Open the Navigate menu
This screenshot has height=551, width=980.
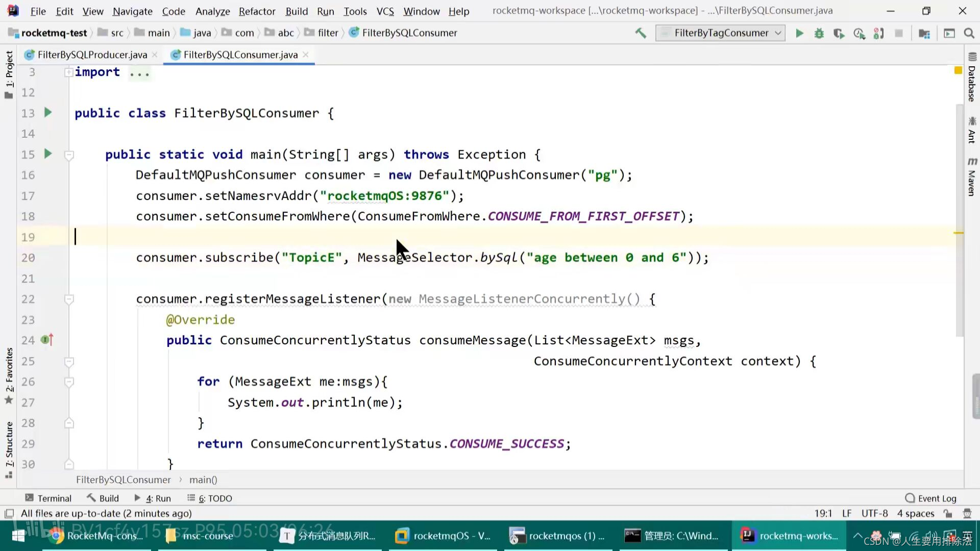point(132,11)
